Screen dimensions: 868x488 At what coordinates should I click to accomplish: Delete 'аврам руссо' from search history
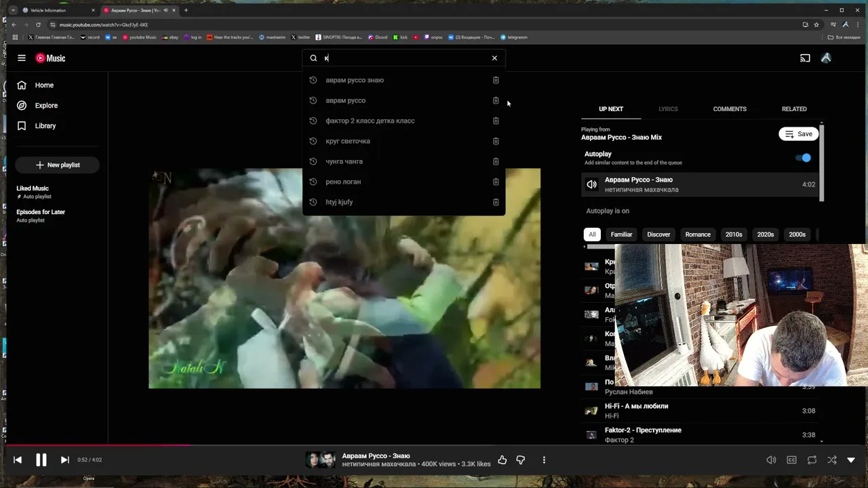(x=496, y=100)
